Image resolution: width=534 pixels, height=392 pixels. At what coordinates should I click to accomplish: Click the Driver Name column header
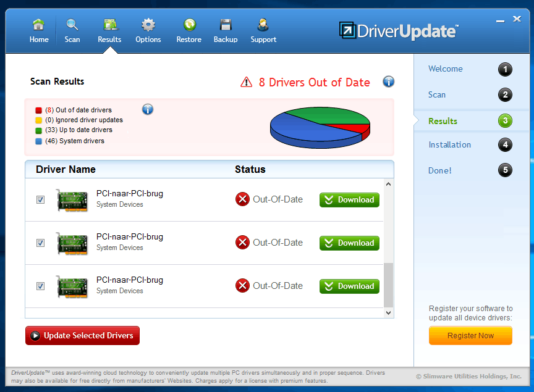(66, 169)
